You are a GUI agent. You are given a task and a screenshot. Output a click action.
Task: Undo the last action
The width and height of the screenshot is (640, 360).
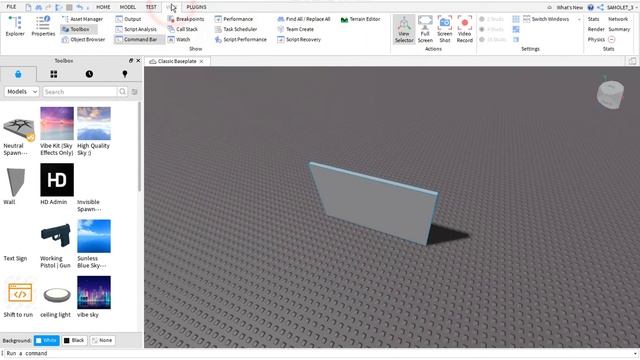point(79,7)
